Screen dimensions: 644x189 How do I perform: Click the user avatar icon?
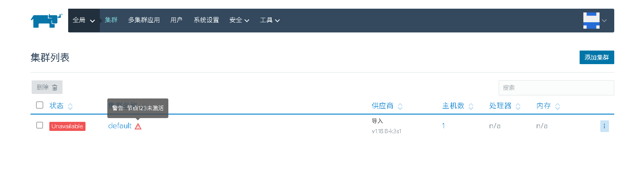pos(591,21)
